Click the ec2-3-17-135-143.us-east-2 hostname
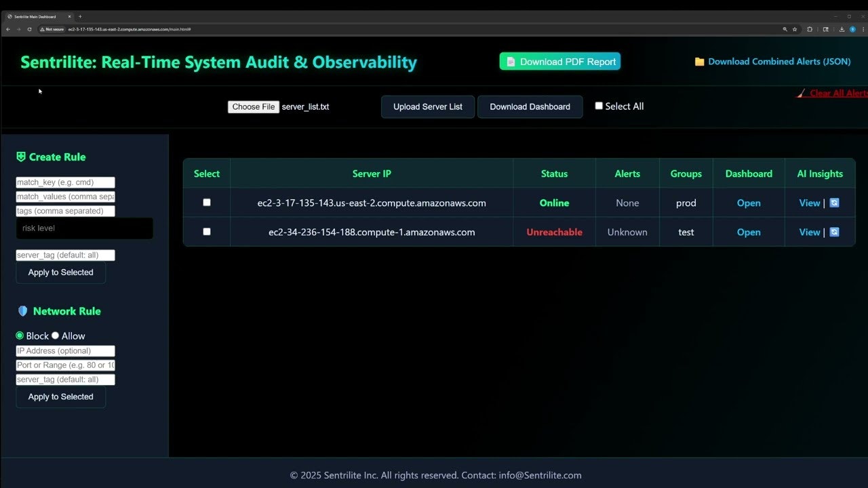868x488 pixels. 372,203
